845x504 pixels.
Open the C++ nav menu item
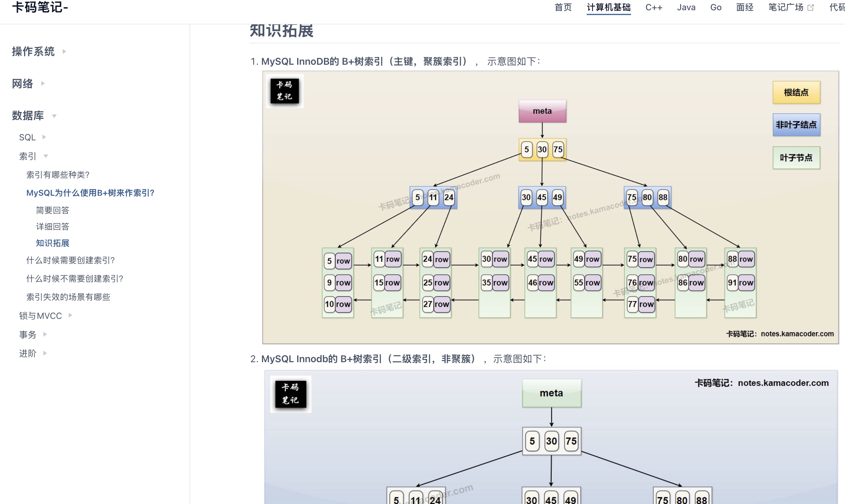(654, 8)
